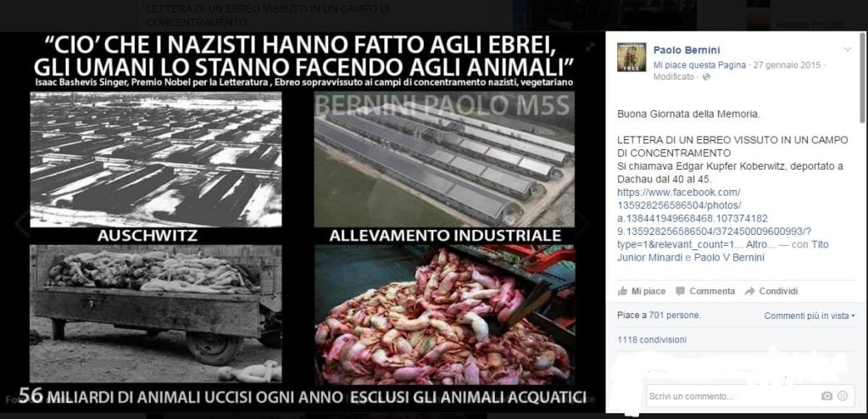
Task: Click the Mi piace thumbs-up icon
Action: (622, 291)
